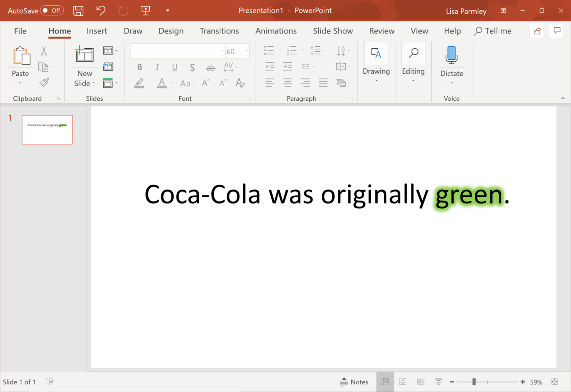Align text to the left

coord(270,83)
